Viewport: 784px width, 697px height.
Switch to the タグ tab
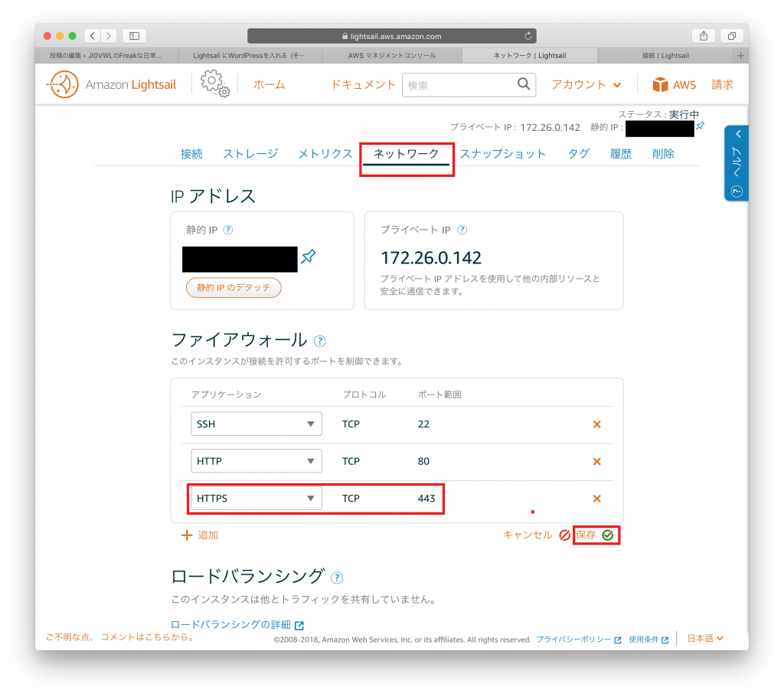[579, 154]
